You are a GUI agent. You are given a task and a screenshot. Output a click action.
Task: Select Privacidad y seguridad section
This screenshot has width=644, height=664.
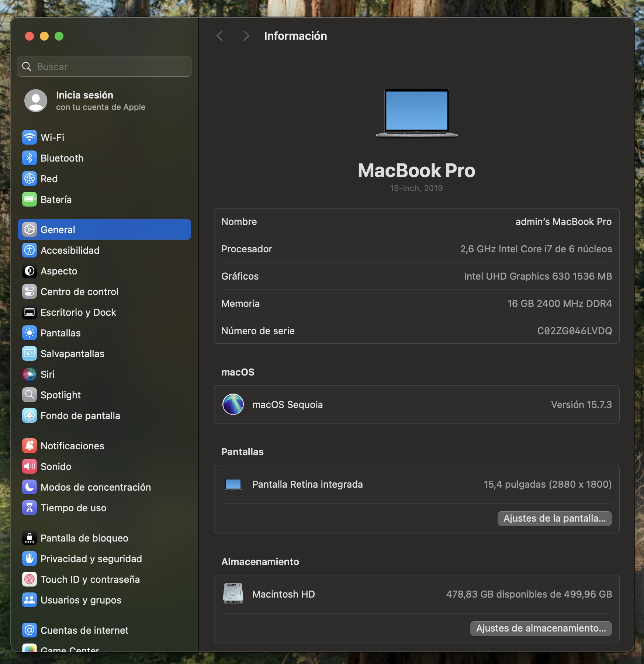[91, 559]
